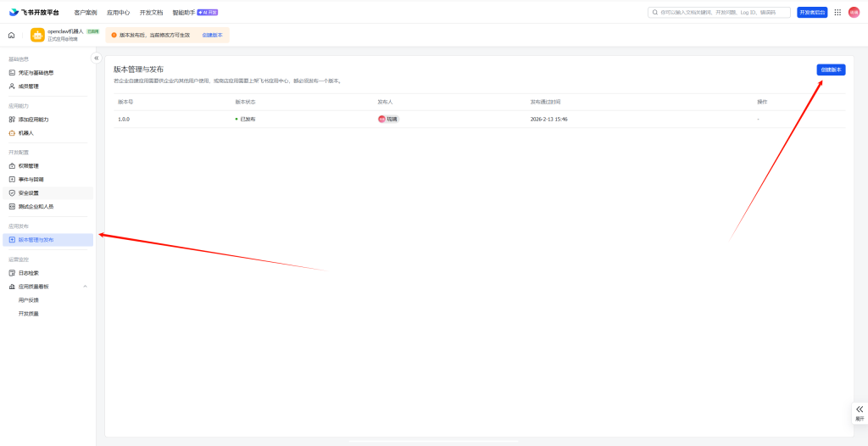Open 开发文档 in top navigation
This screenshot has height=446, width=868.
(151, 12)
